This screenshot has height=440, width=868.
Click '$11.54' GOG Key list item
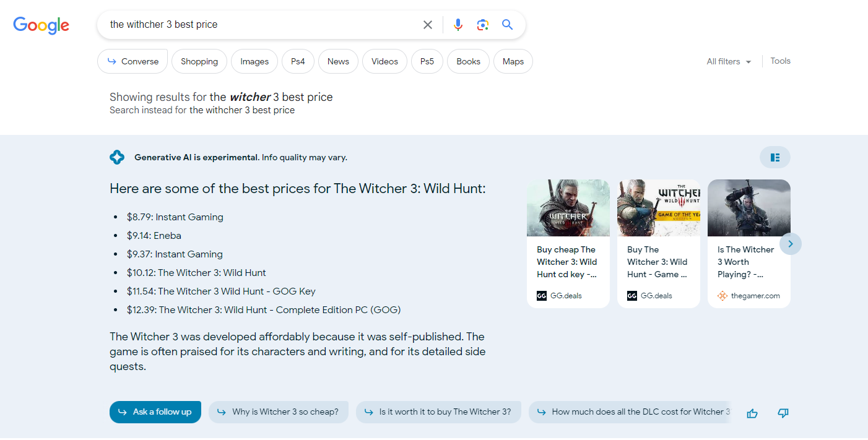[221, 291]
